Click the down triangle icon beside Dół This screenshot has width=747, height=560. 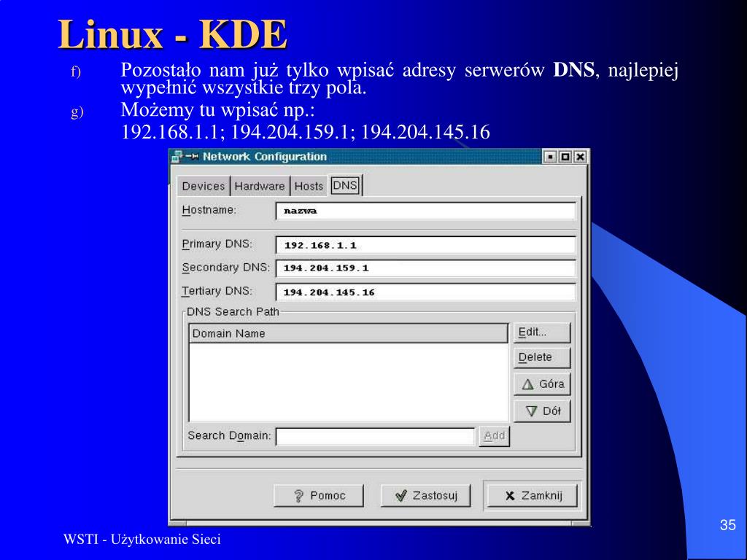[532, 411]
